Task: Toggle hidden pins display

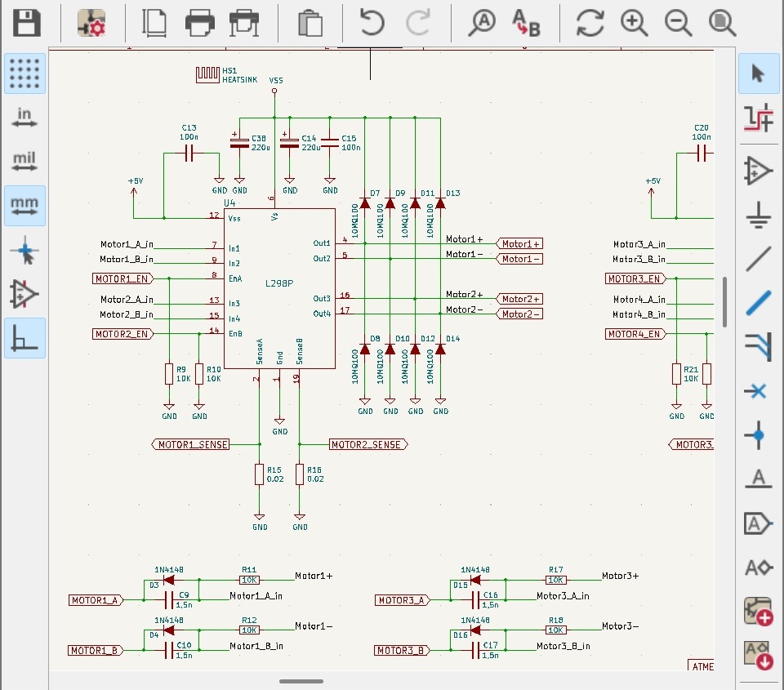Action: click(x=24, y=294)
